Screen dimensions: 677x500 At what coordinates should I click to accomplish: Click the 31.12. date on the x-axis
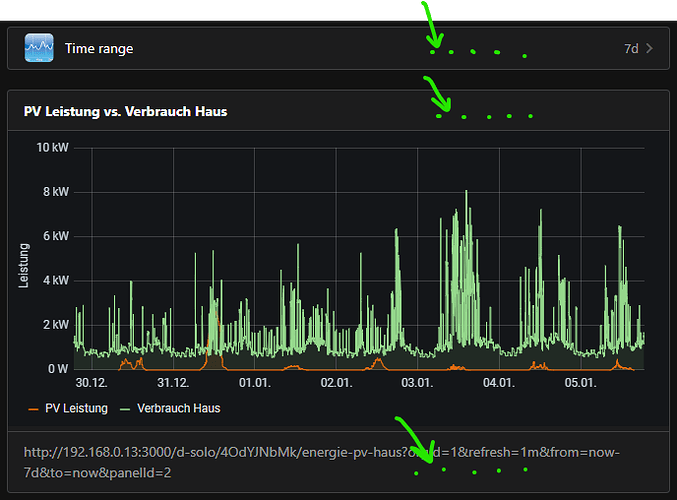[x=173, y=383]
